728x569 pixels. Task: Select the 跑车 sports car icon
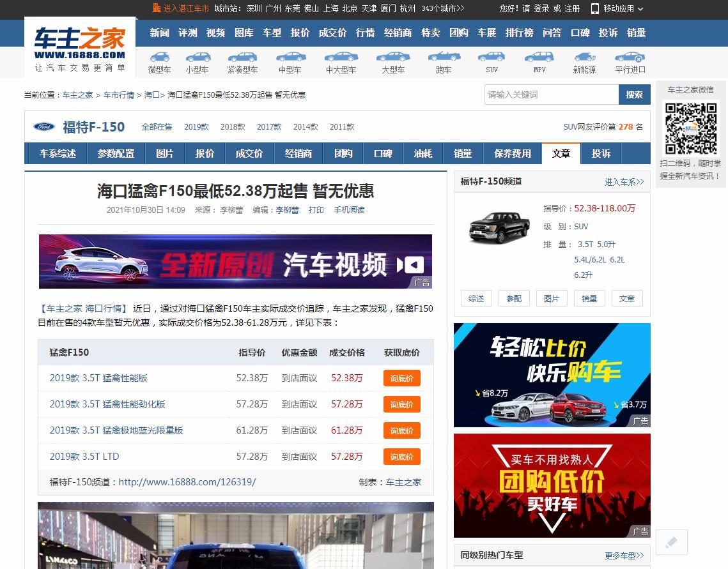[444, 57]
